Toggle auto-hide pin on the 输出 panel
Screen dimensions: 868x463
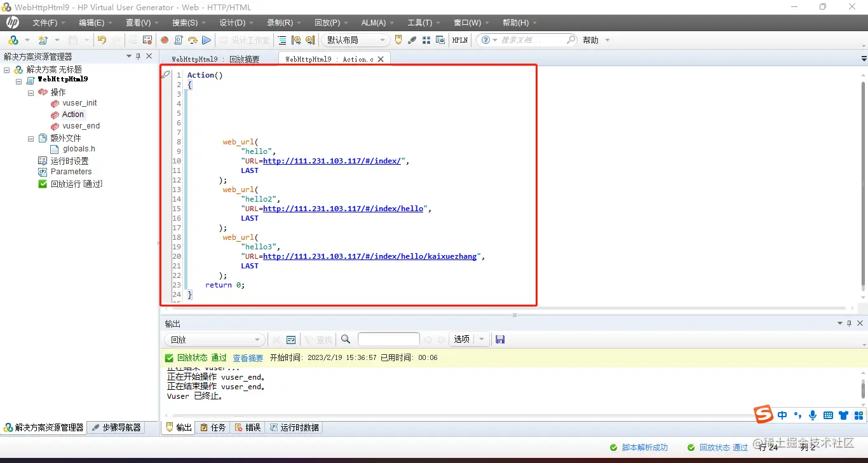tap(848, 323)
